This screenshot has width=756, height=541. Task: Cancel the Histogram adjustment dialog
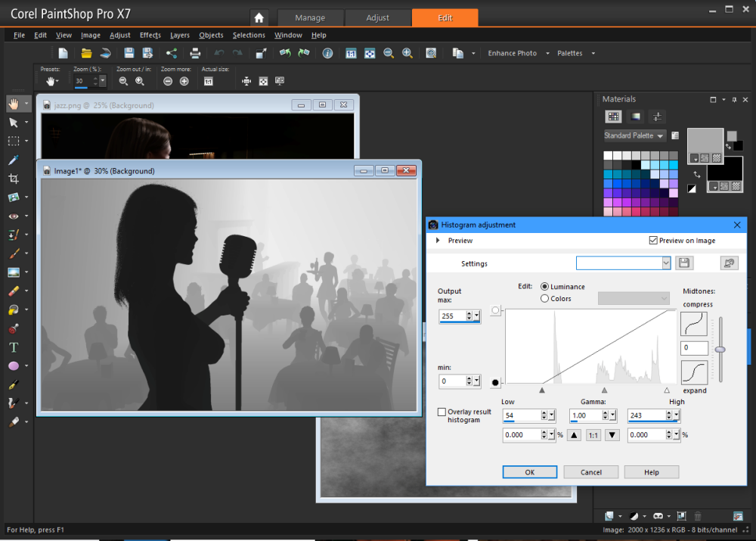click(590, 472)
